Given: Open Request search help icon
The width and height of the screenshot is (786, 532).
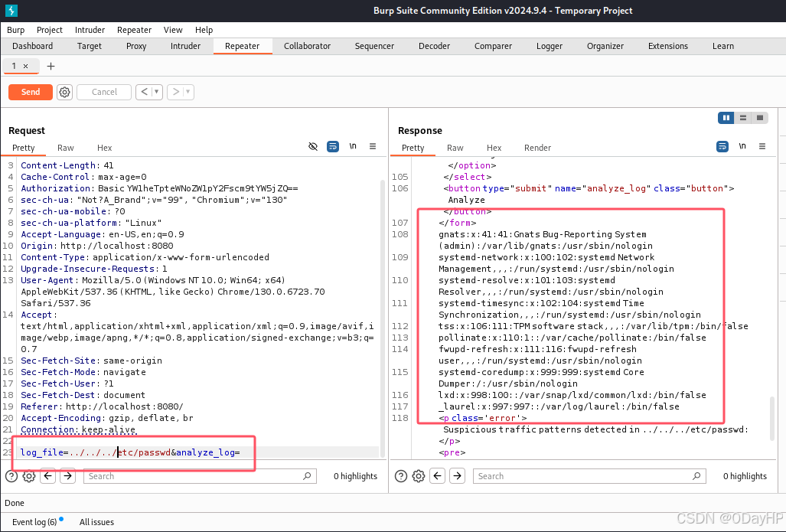Looking at the screenshot, I should tap(11, 476).
